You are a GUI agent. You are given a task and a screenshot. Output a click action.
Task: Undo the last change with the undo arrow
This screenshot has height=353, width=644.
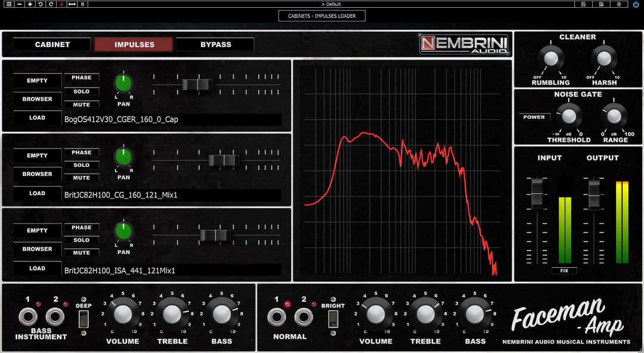point(41,4)
